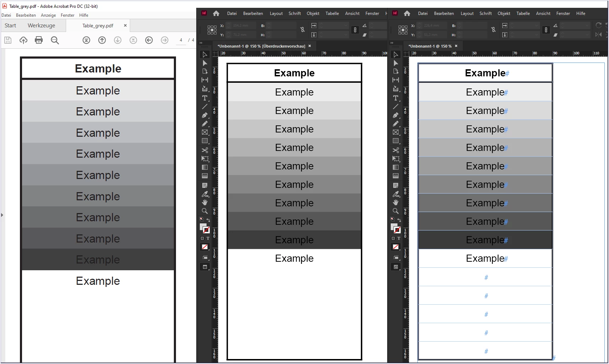Image resolution: width=609 pixels, height=364 pixels.
Task: Select the Gap tool in left InDesign toolbar
Action: (x=205, y=80)
